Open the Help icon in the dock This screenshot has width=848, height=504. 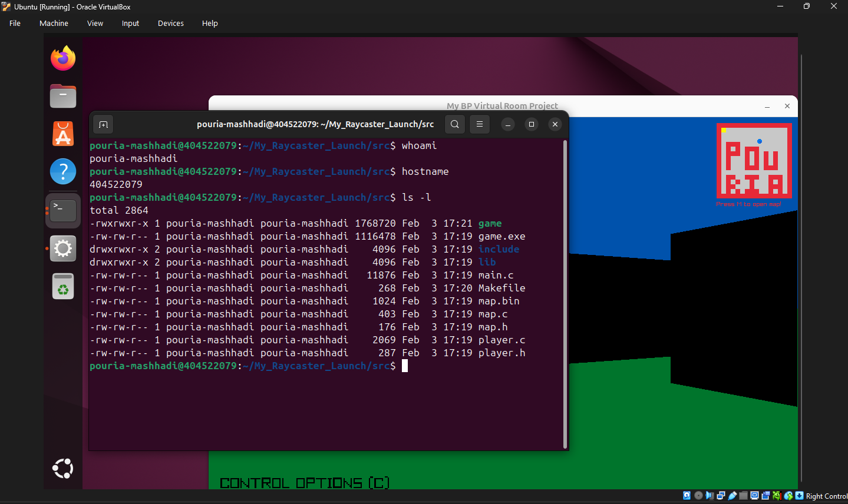coord(63,172)
